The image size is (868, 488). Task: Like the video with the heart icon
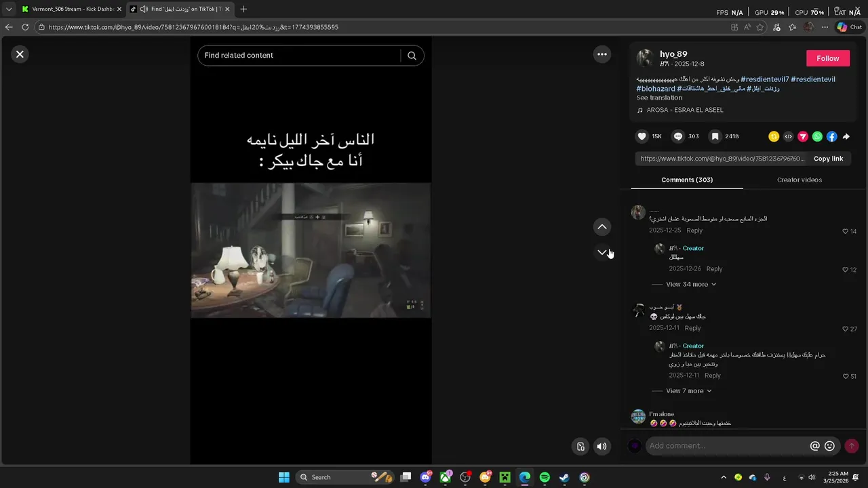coord(642,136)
